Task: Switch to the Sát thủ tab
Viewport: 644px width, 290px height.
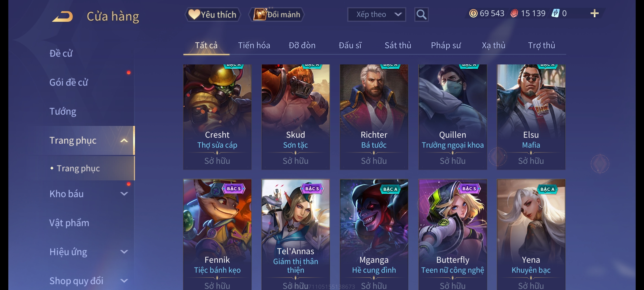Action: click(398, 45)
